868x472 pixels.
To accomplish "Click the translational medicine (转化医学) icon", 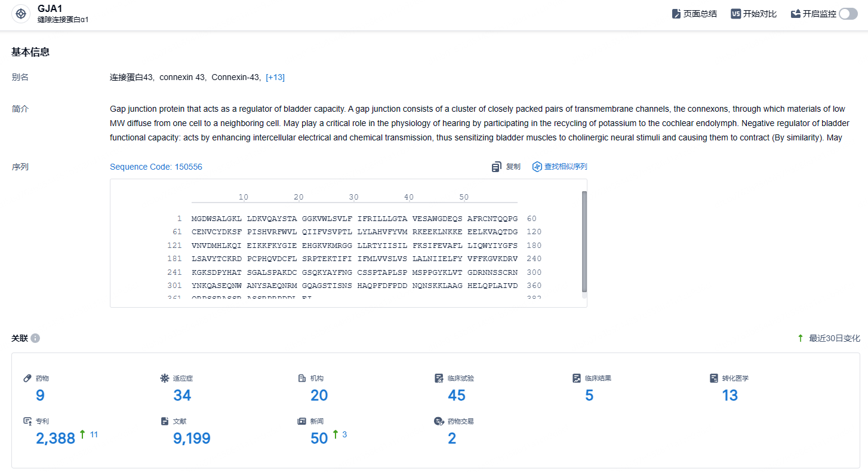I will tap(714, 378).
